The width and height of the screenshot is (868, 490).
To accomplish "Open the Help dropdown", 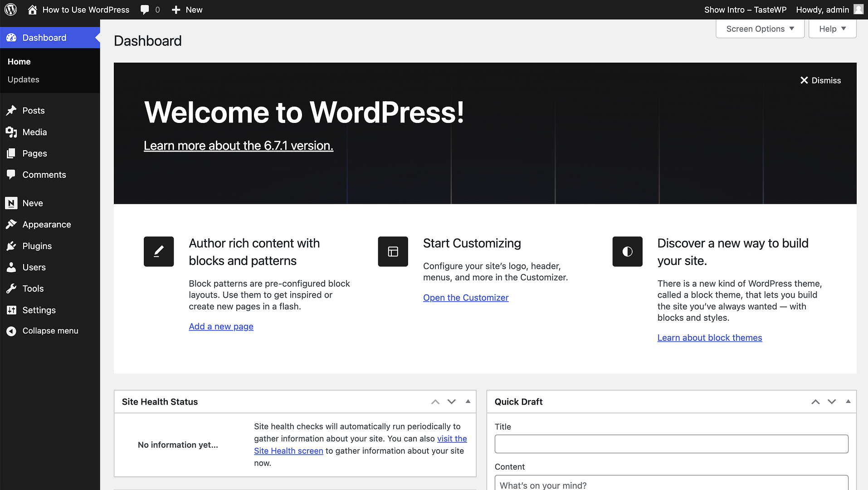I will click(832, 29).
